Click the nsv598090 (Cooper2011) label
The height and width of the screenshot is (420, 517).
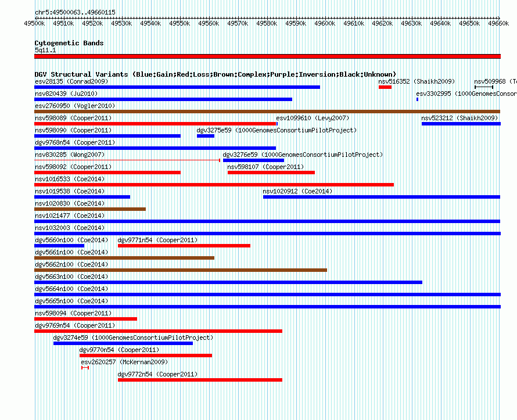(73, 130)
